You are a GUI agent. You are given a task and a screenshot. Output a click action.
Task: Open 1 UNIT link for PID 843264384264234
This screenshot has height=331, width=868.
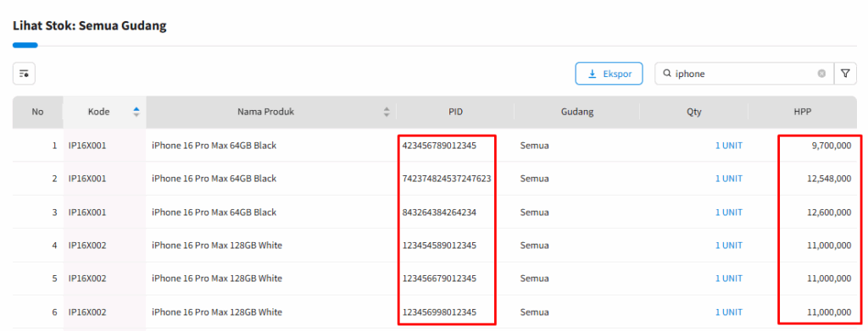point(728,212)
